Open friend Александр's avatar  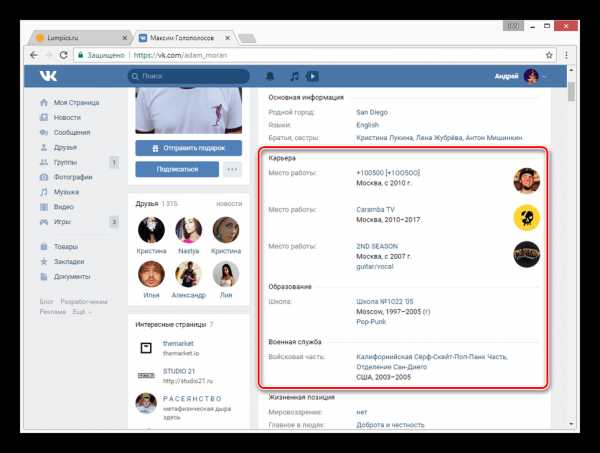(x=188, y=274)
